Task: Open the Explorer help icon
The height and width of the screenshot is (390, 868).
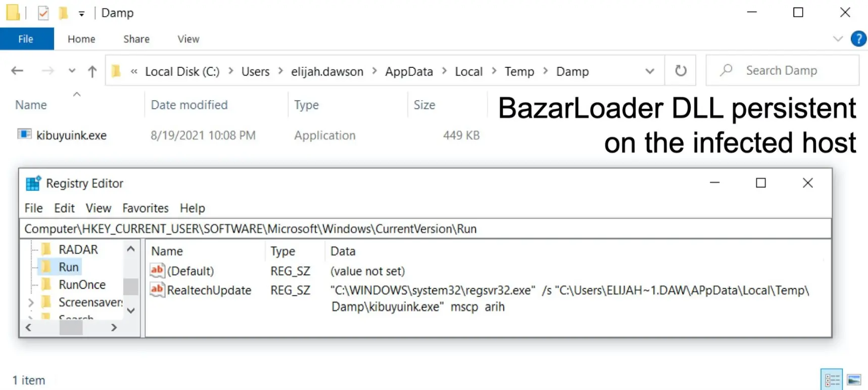Action: [858, 39]
